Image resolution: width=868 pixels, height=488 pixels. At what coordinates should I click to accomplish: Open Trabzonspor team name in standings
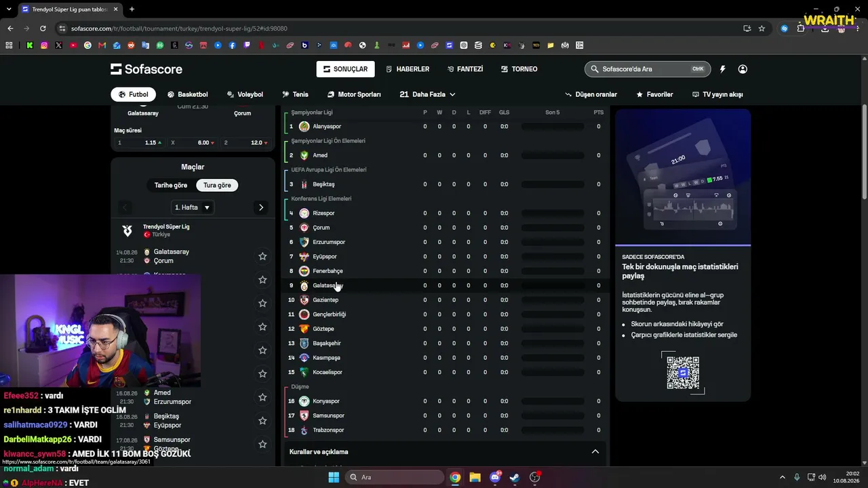tap(328, 430)
